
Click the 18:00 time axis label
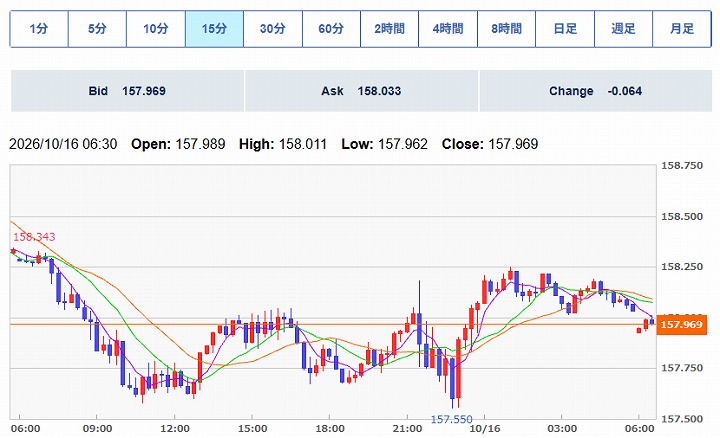click(x=330, y=429)
